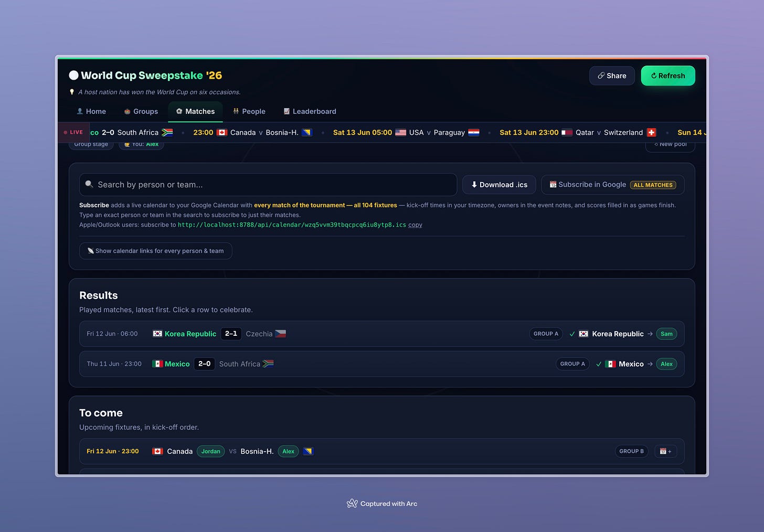Click the Jordan badge next to Canada

click(210, 451)
